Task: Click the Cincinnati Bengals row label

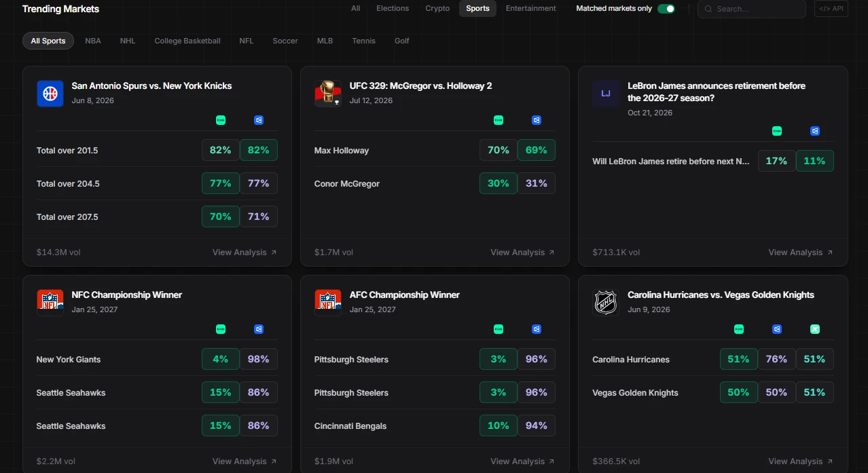Action: click(x=350, y=426)
